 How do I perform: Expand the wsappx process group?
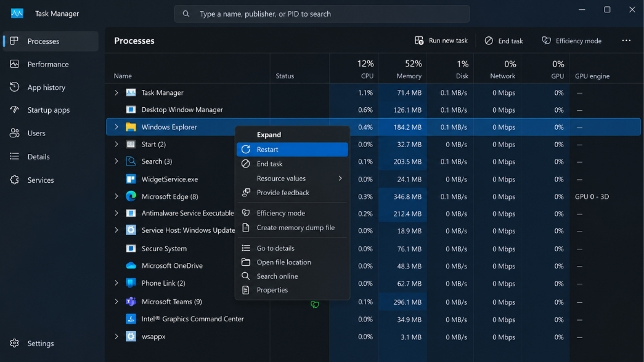(116, 337)
